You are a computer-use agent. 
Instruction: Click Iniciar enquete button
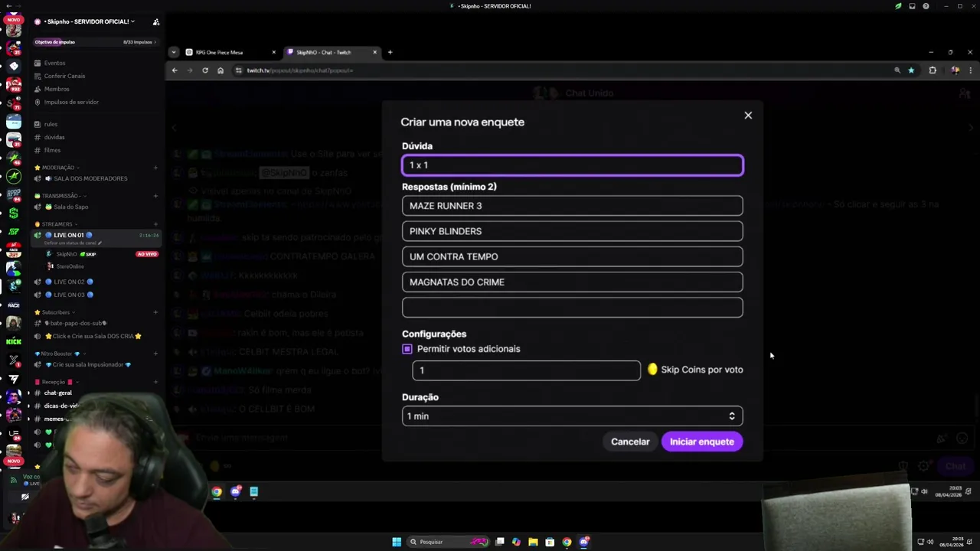point(701,442)
